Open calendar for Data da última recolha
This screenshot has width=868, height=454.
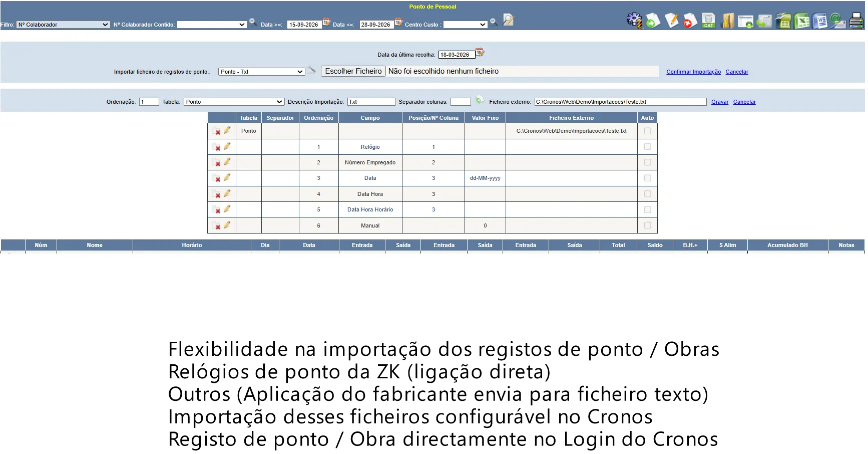click(x=480, y=52)
